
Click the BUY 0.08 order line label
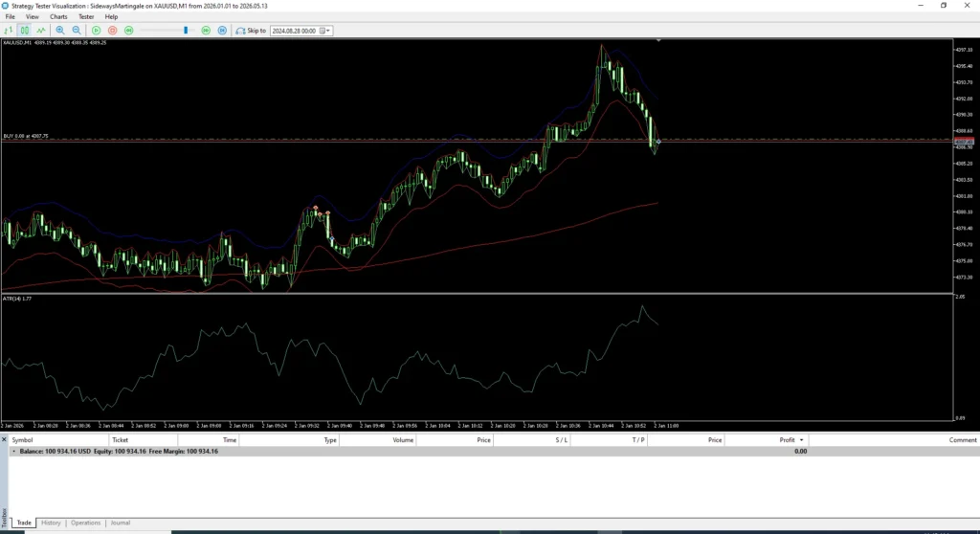coord(26,136)
